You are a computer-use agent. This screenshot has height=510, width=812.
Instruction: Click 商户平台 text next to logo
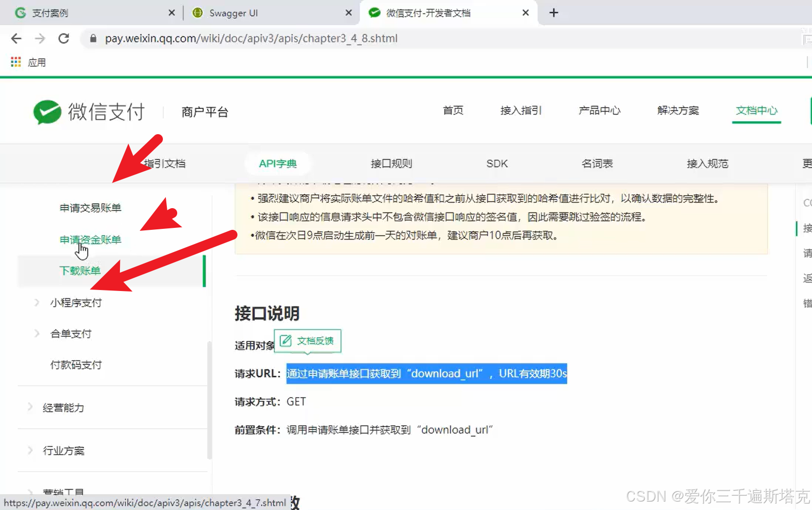pyautogui.click(x=205, y=112)
